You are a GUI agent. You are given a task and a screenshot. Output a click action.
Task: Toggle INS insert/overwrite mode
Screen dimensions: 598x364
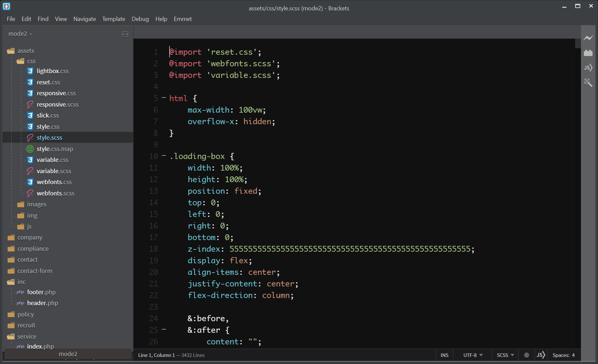(x=444, y=355)
